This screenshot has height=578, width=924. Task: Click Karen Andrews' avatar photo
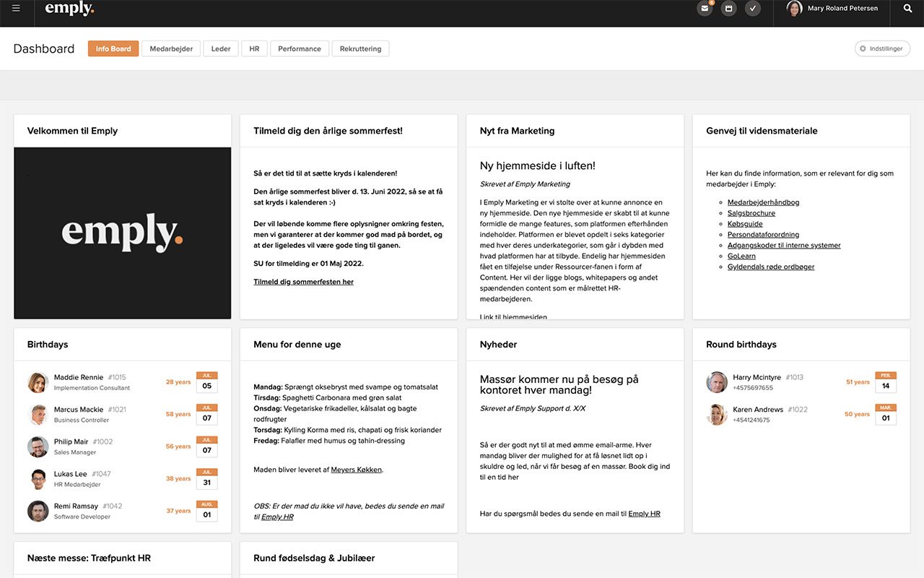pyautogui.click(x=717, y=415)
